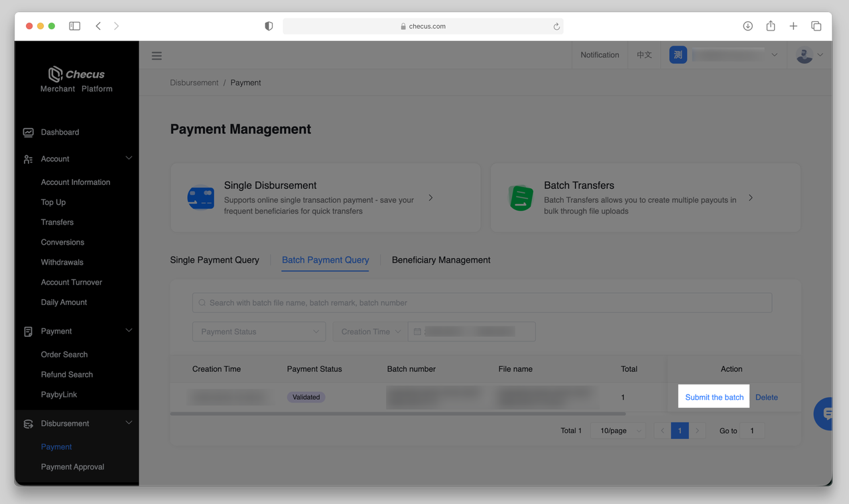Click the Safari downloads icon
Image resolution: width=849 pixels, height=504 pixels.
coord(748,26)
